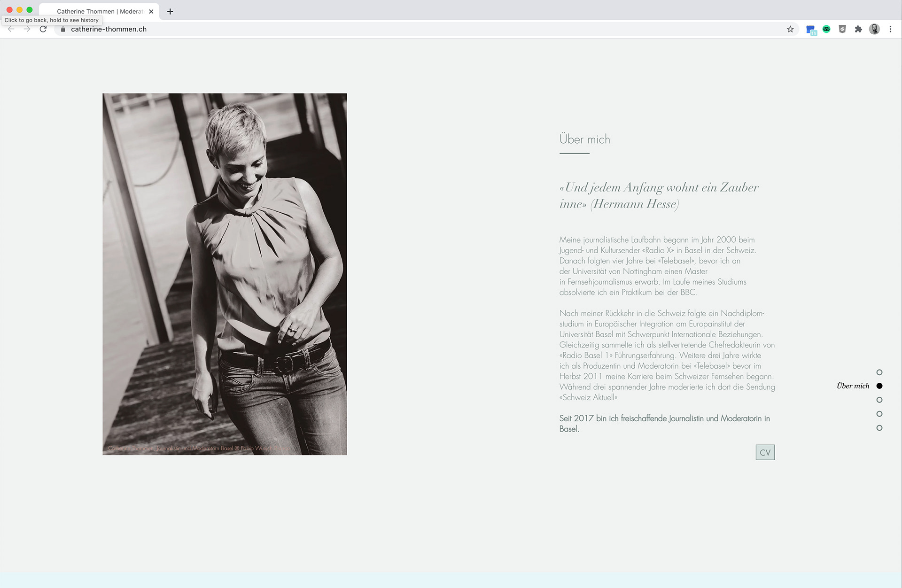
Task: Open the CV button
Action: pos(765,453)
